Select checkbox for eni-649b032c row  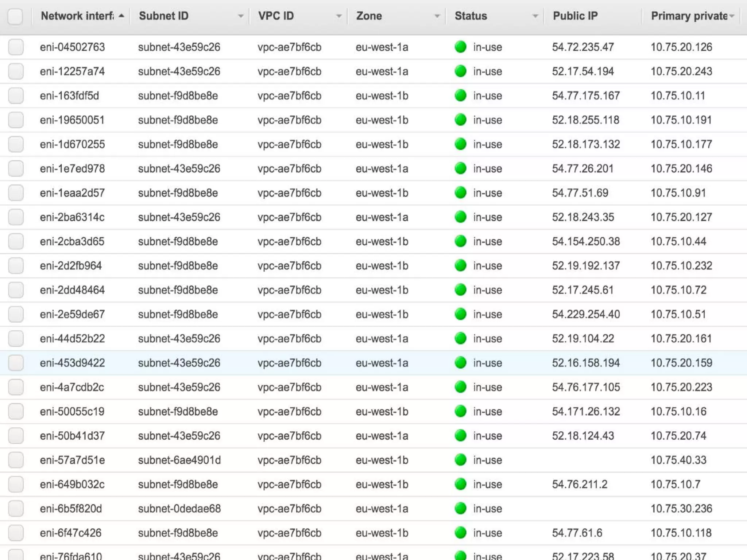[x=16, y=485]
